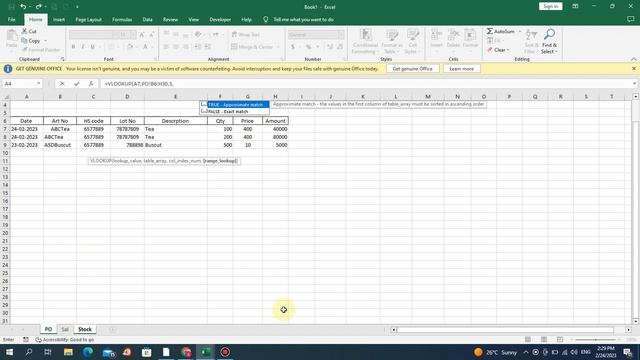The height and width of the screenshot is (360, 640).
Task: Expand the formula bar chevron
Action: click(634, 84)
